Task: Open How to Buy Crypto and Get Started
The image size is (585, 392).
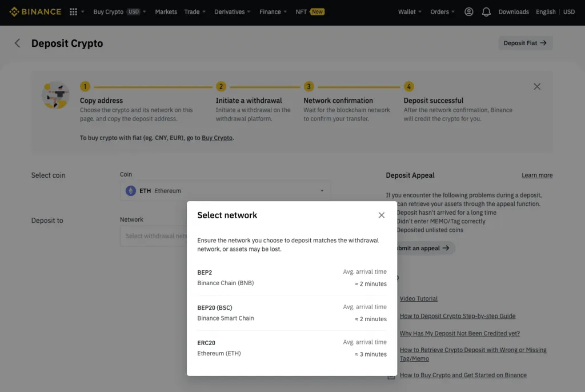Action: coord(463,375)
